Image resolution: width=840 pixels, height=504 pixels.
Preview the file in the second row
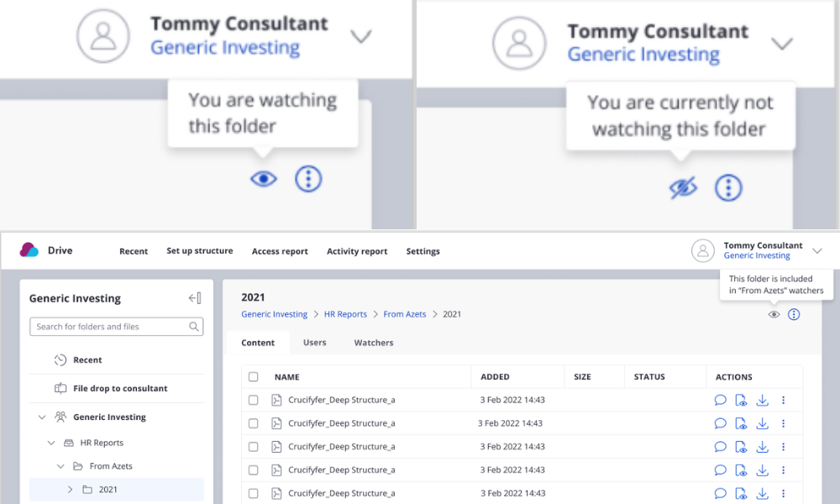[x=741, y=423]
